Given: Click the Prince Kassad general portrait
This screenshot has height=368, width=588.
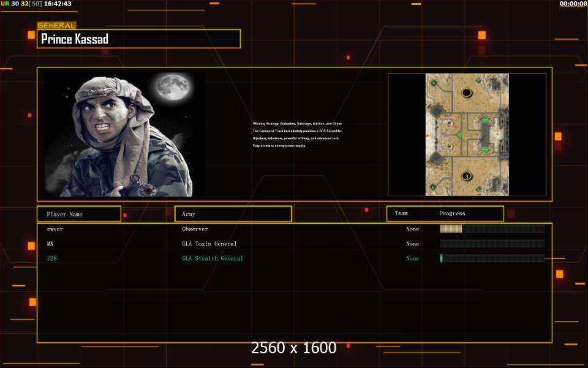Looking at the screenshot, I should (125, 134).
